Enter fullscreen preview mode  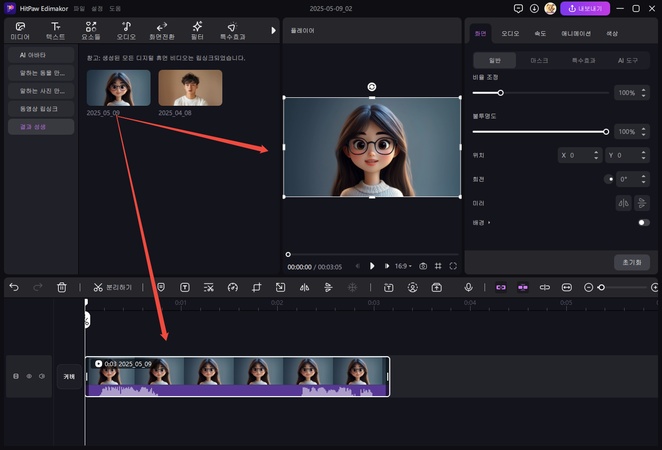[453, 266]
